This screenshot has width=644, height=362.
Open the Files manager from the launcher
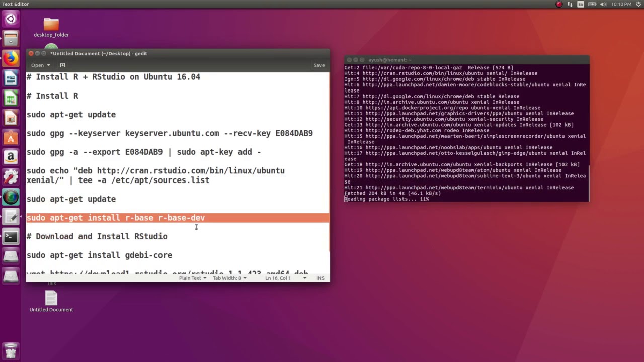[x=11, y=39]
